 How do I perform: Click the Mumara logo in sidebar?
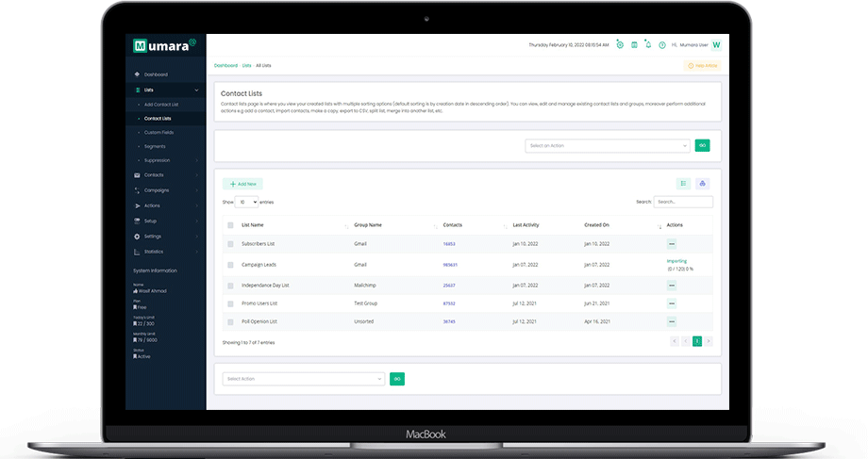pyautogui.click(x=164, y=45)
